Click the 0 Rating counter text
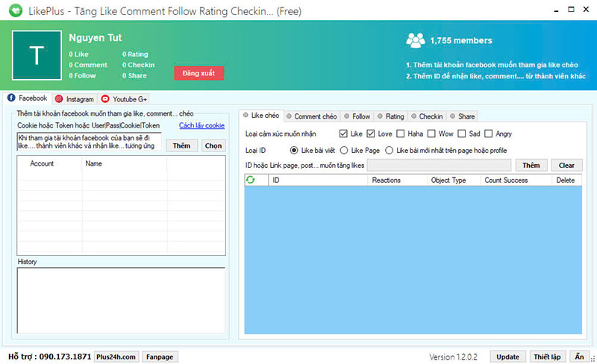This screenshot has height=364, width=597. pos(135,54)
